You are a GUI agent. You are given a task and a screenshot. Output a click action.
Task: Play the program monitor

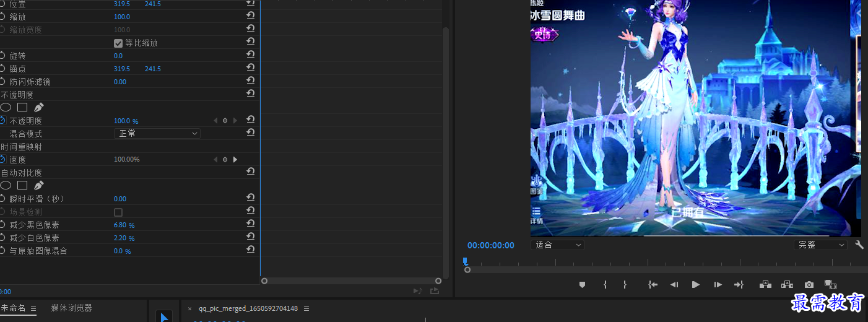[x=696, y=285]
